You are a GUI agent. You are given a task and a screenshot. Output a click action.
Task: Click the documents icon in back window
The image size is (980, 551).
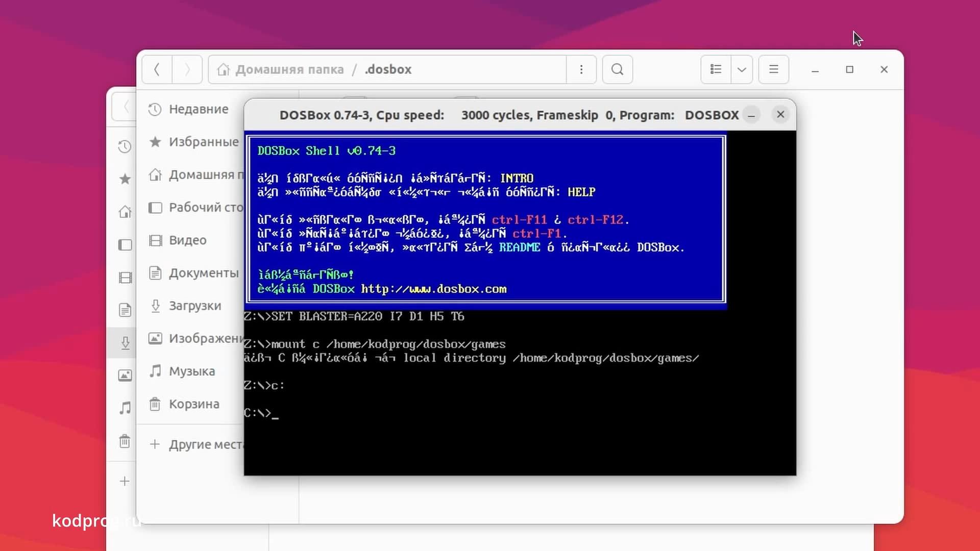point(125,310)
